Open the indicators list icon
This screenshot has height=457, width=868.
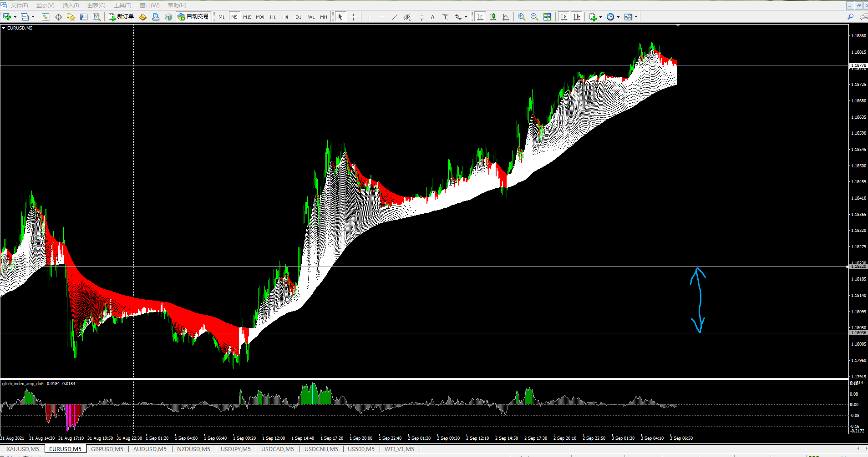click(x=593, y=17)
